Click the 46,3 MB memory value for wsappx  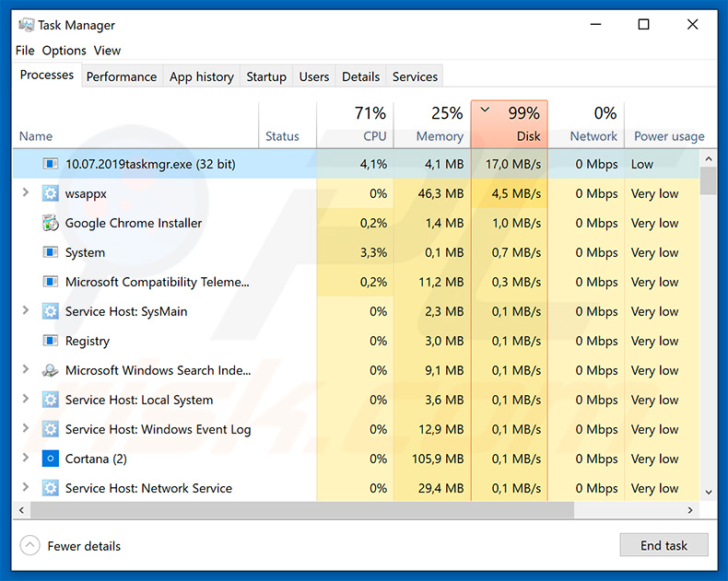[440, 193]
